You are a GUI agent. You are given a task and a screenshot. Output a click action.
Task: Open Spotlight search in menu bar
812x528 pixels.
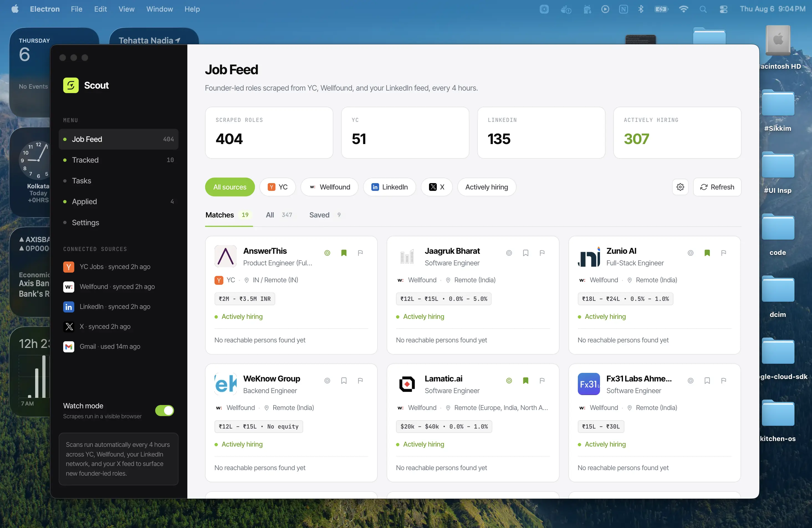[x=703, y=9]
